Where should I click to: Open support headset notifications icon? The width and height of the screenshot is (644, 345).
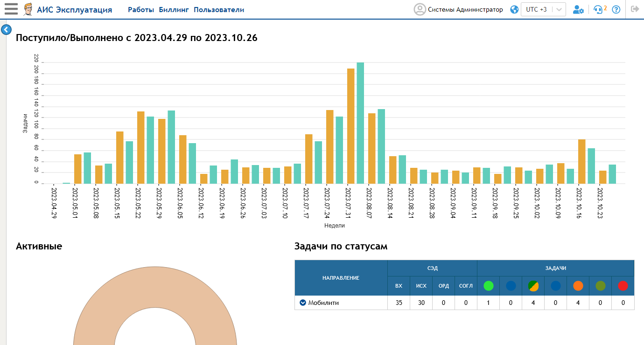(598, 9)
